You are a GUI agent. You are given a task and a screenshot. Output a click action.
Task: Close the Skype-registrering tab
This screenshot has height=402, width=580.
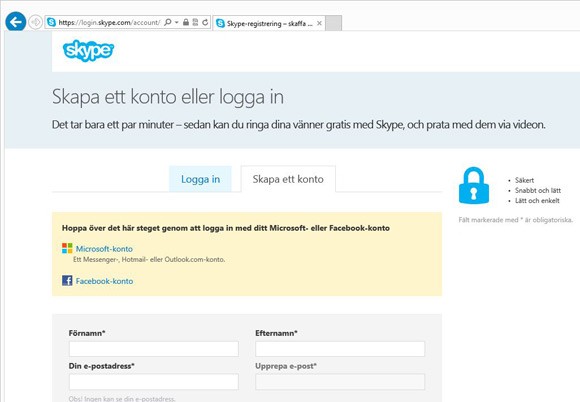319,23
